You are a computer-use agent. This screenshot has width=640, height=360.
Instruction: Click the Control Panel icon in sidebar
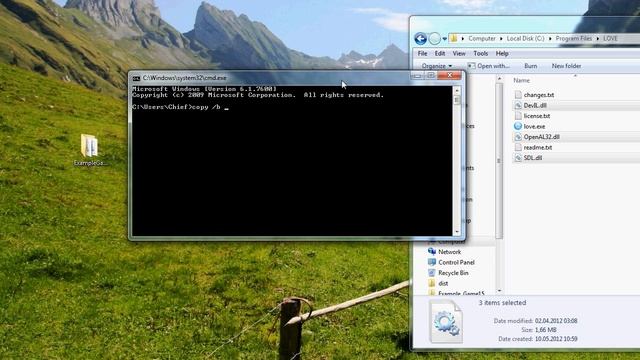pos(432,262)
